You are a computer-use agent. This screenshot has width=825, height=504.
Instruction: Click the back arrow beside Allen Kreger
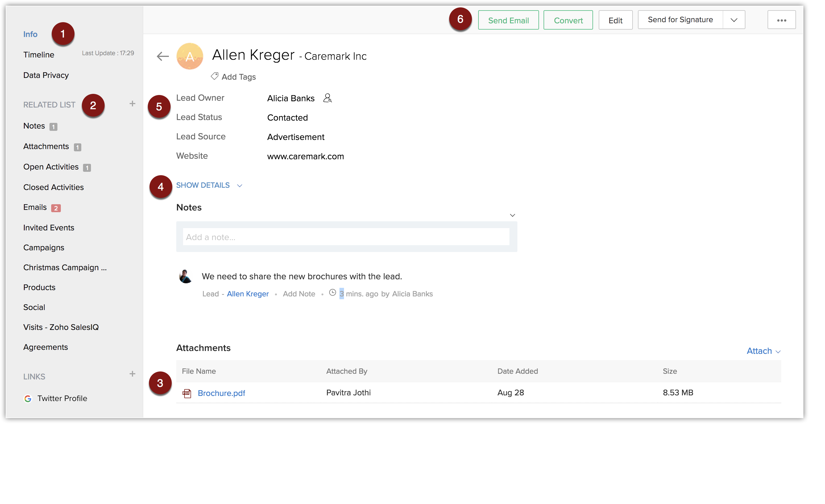point(163,56)
